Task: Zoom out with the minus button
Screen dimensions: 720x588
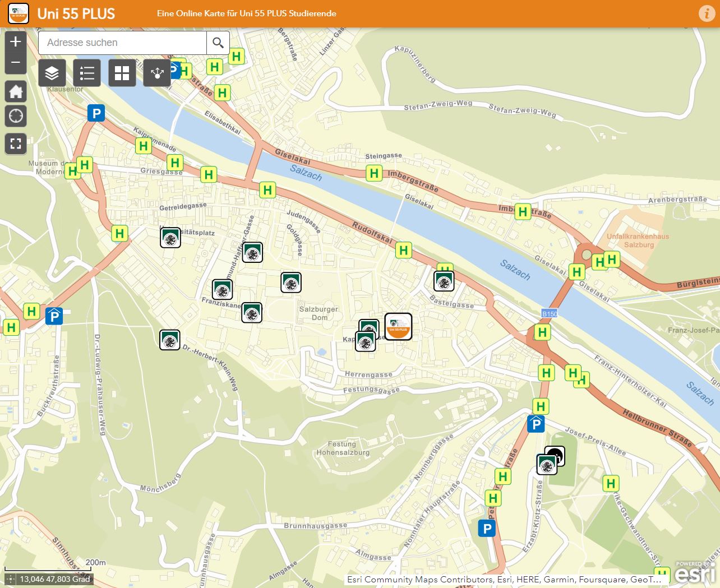Action: [x=16, y=63]
